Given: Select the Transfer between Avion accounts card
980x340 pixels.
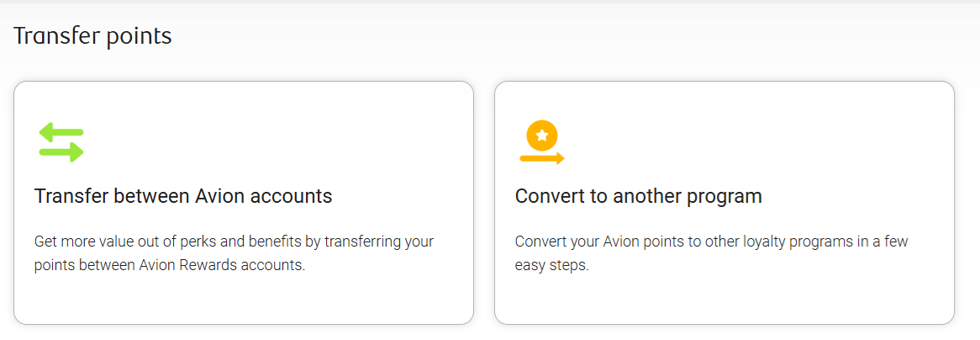Looking at the screenshot, I should (x=244, y=203).
